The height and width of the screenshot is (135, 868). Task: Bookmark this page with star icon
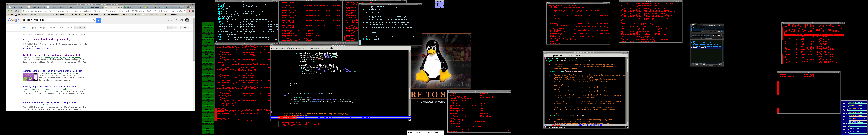185,11
